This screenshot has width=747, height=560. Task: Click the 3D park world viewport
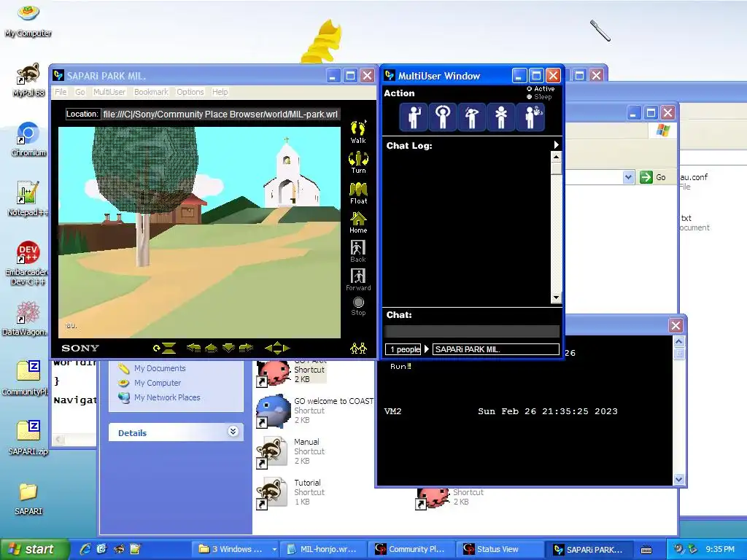199,233
